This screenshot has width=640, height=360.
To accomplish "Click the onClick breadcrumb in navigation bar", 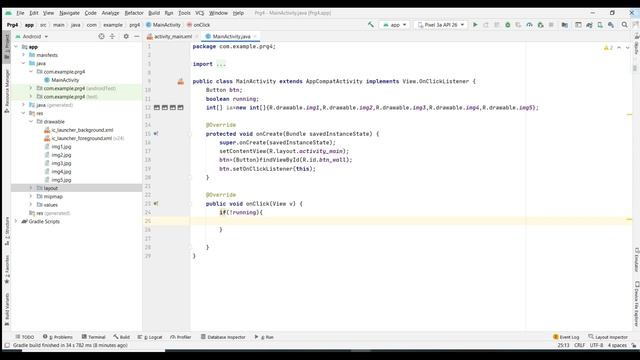I will (x=198, y=25).
